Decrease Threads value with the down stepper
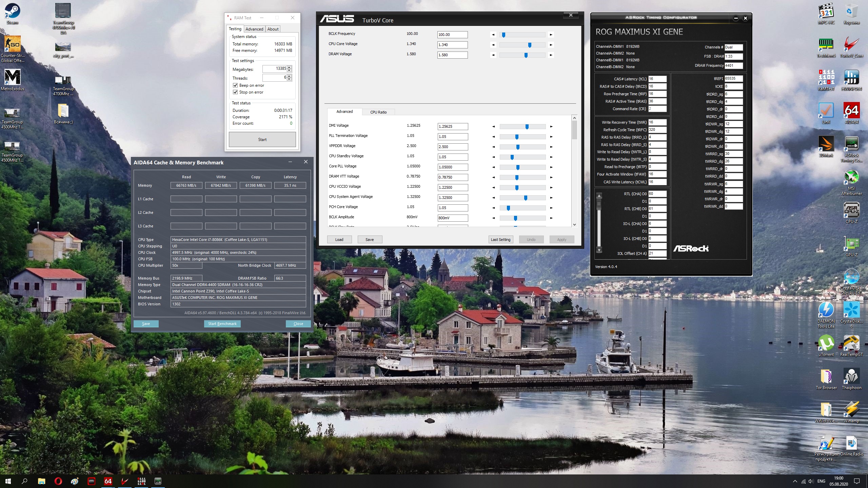Image resolution: width=868 pixels, height=488 pixels. pyautogui.click(x=289, y=79)
